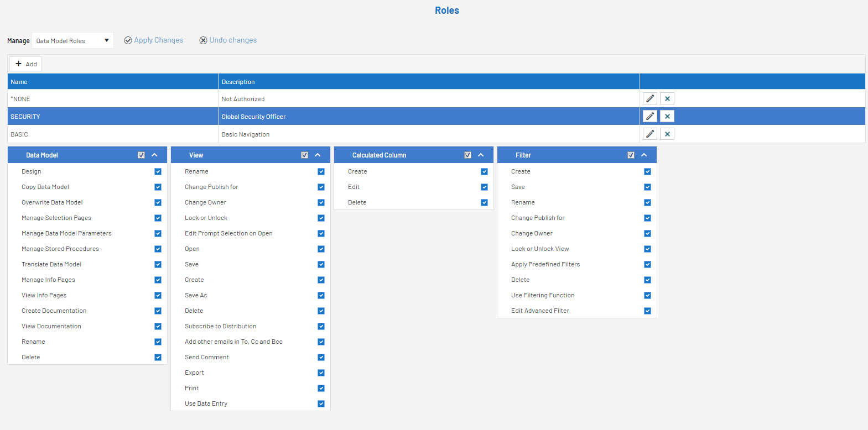
Task: Click the delete X icon for BASIC role
Action: (x=667, y=134)
